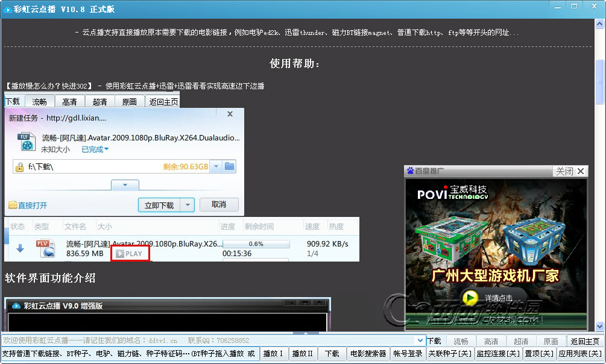
Task: Click the 剩余:90.63GB free space text
Action: tap(186, 166)
